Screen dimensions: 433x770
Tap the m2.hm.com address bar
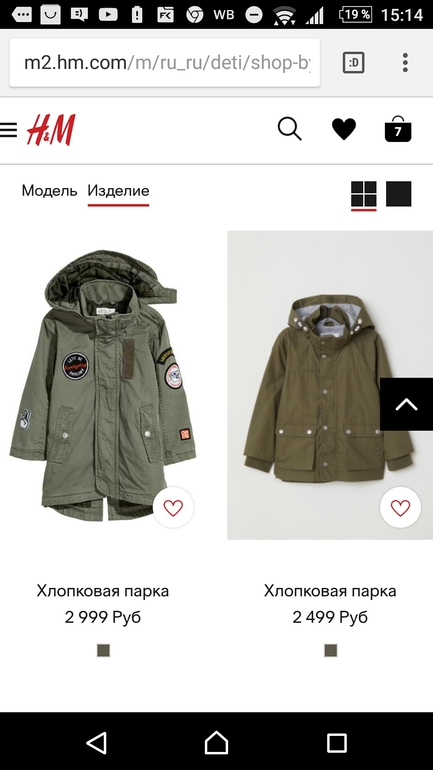pyautogui.click(x=165, y=63)
